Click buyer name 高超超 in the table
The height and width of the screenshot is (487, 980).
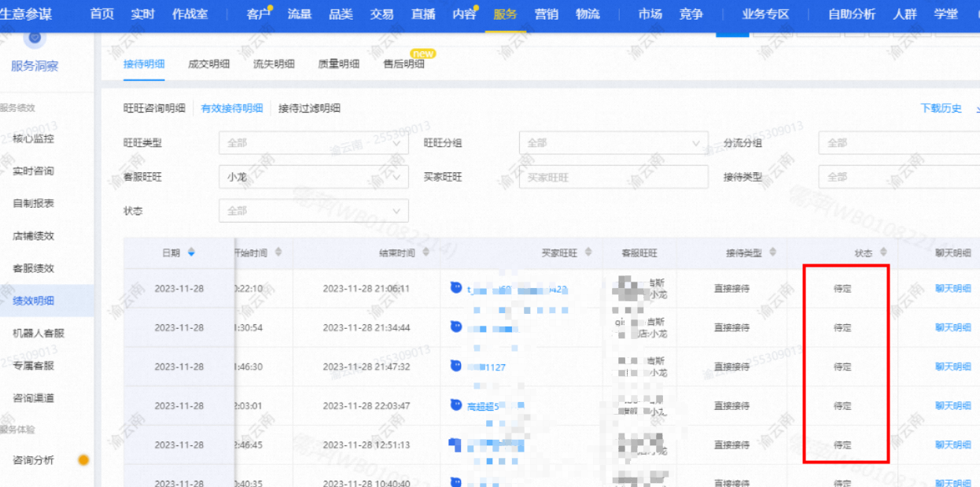coord(481,407)
